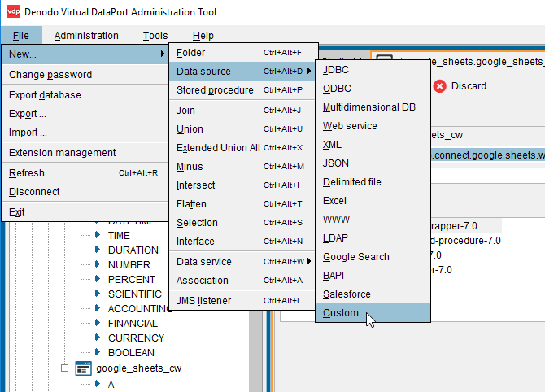Select the Import ... entry
The image size is (545, 392).
point(85,133)
